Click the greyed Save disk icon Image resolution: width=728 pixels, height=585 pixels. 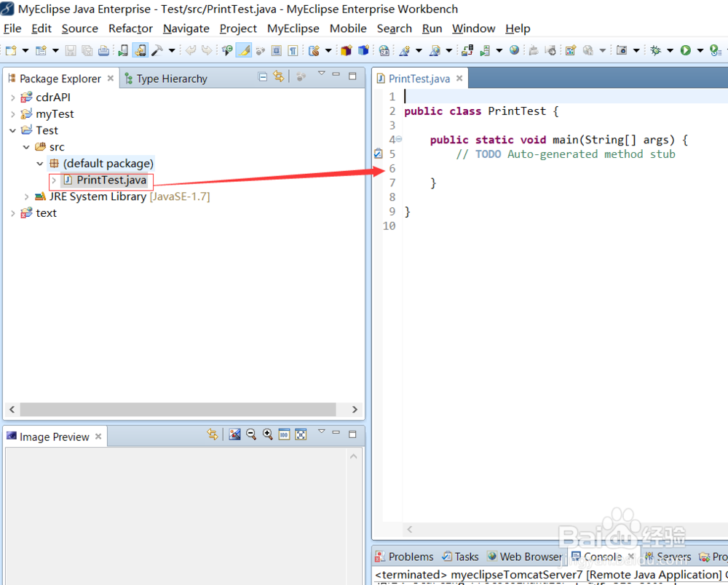[x=70, y=50]
